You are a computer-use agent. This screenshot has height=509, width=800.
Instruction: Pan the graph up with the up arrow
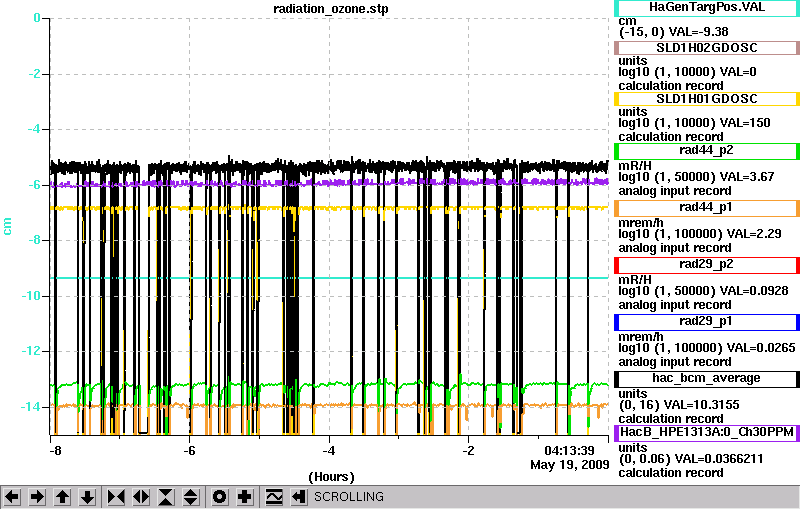[62, 496]
